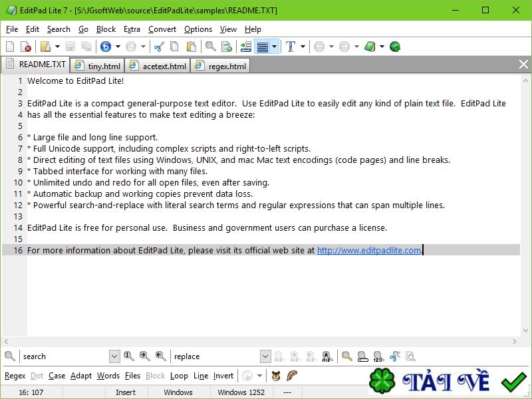Toggle the Case sensitive search option
The height and width of the screenshot is (399, 532).
[x=57, y=376]
